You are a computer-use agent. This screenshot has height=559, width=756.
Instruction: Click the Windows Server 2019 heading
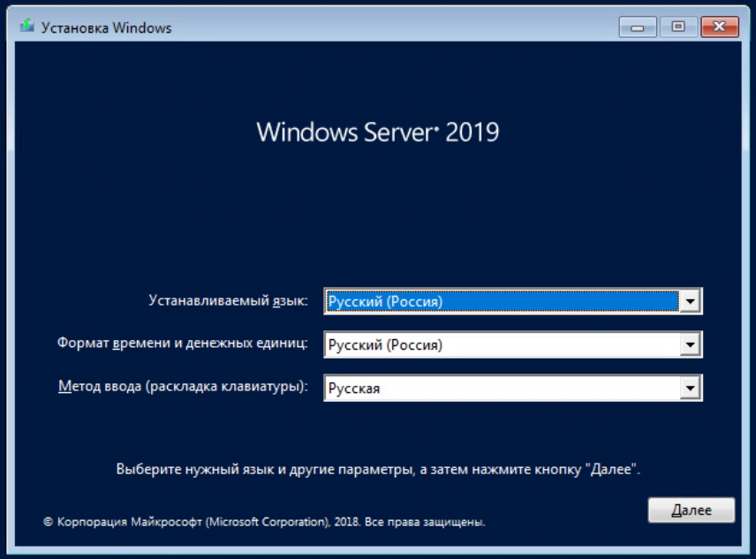click(377, 132)
